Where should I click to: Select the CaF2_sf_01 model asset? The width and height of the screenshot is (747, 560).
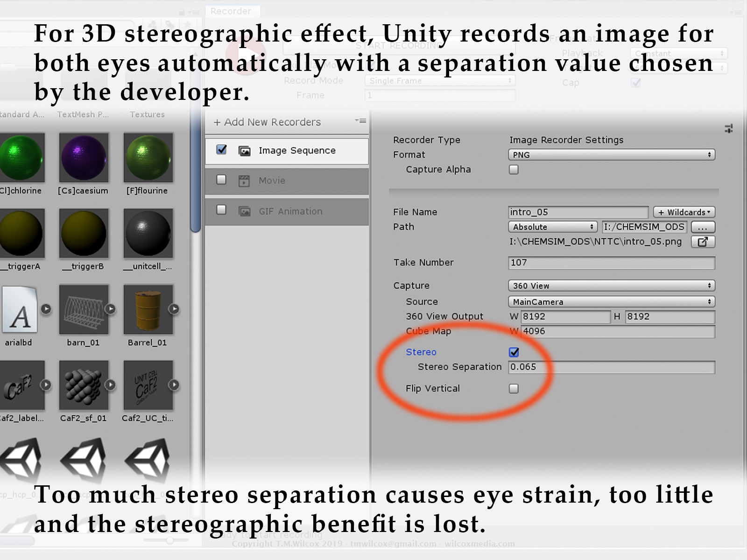[84, 385]
